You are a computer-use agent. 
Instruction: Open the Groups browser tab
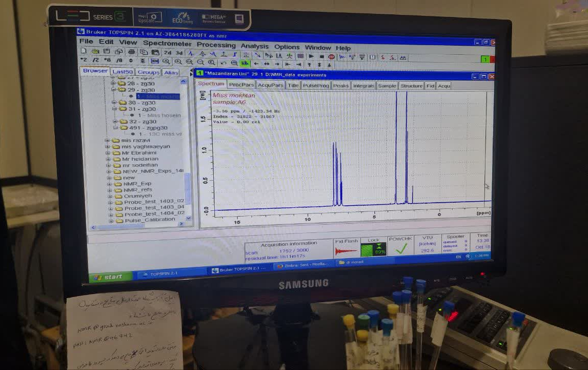(149, 72)
